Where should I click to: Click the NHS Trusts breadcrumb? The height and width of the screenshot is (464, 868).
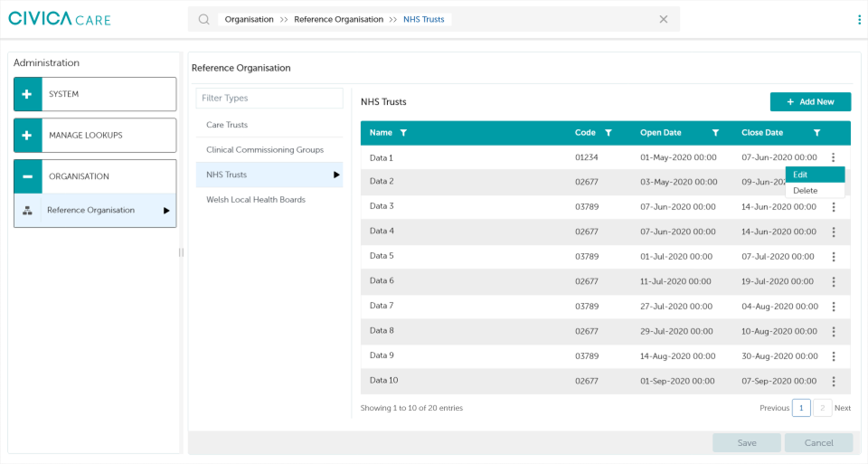click(423, 19)
